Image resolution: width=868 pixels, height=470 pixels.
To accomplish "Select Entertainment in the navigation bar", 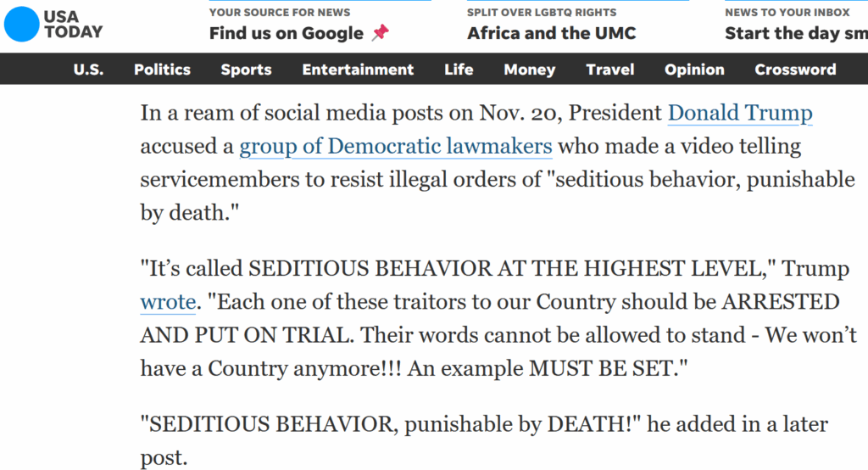I will (358, 70).
